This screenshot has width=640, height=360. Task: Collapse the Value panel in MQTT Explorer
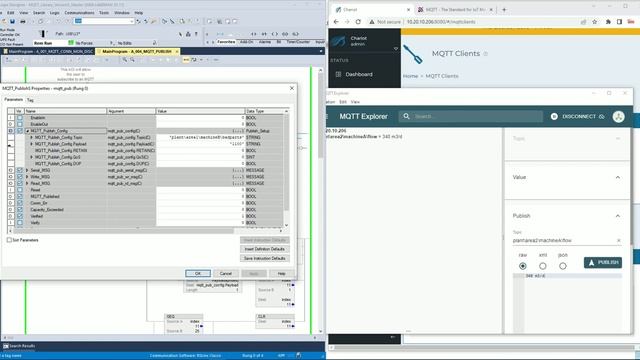618,177
